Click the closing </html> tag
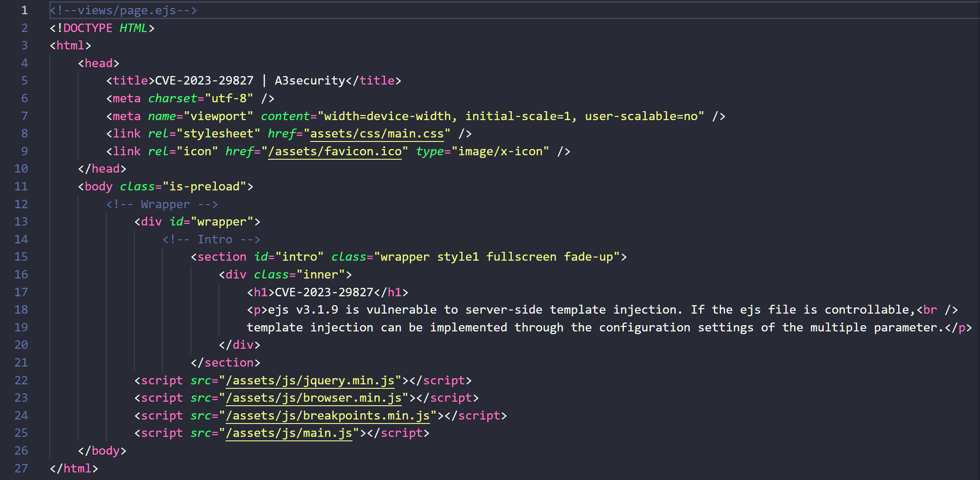The height and width of the screenshot is (480, 980). (x=74, y=468)
